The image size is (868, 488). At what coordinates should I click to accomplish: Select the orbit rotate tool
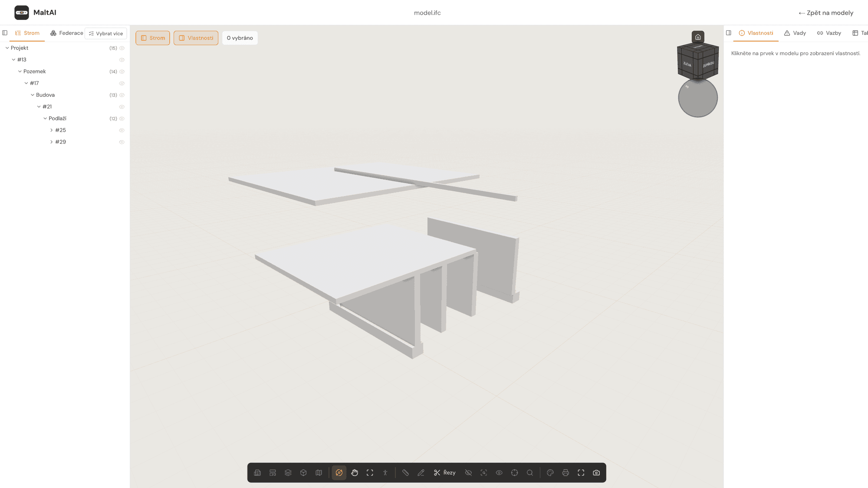[x=339, y=473]
